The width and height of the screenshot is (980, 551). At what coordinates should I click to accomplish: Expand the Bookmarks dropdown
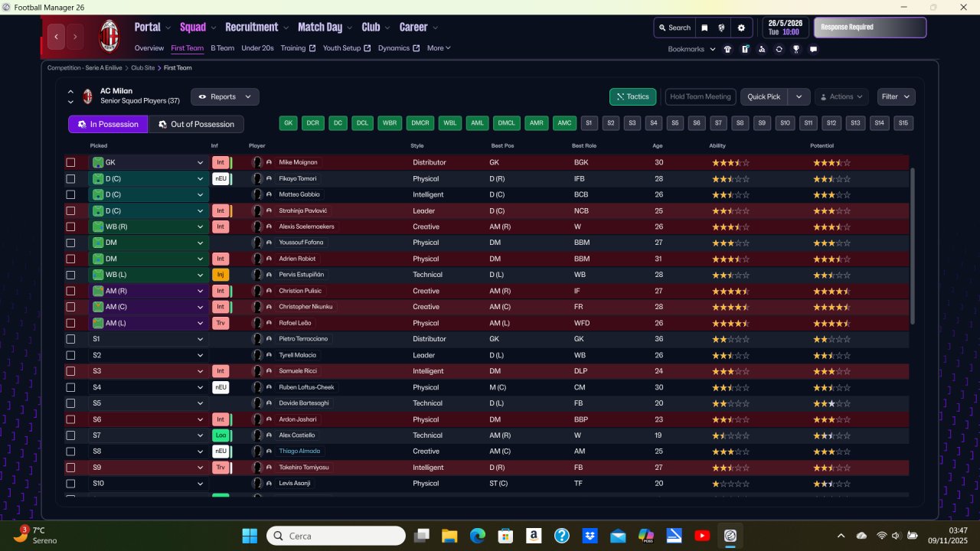pos(691,49)
